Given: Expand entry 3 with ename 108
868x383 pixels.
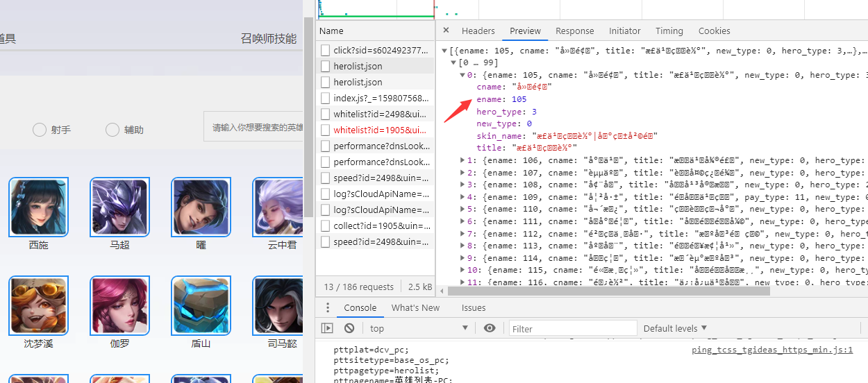Looking at the screenshot, I should (462, 185).
